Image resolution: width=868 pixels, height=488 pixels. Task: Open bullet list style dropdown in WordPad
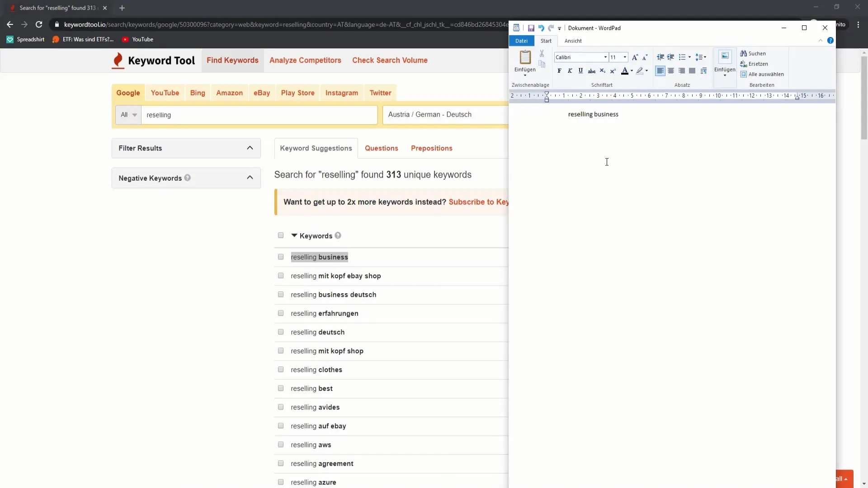(x=689, y=57)
